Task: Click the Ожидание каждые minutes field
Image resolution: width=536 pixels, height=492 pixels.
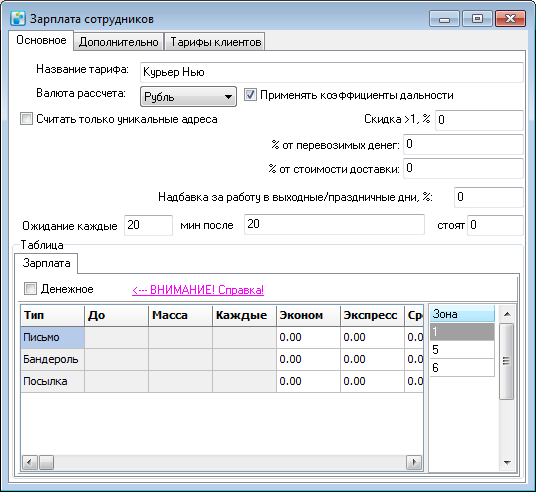Action: 148,225
